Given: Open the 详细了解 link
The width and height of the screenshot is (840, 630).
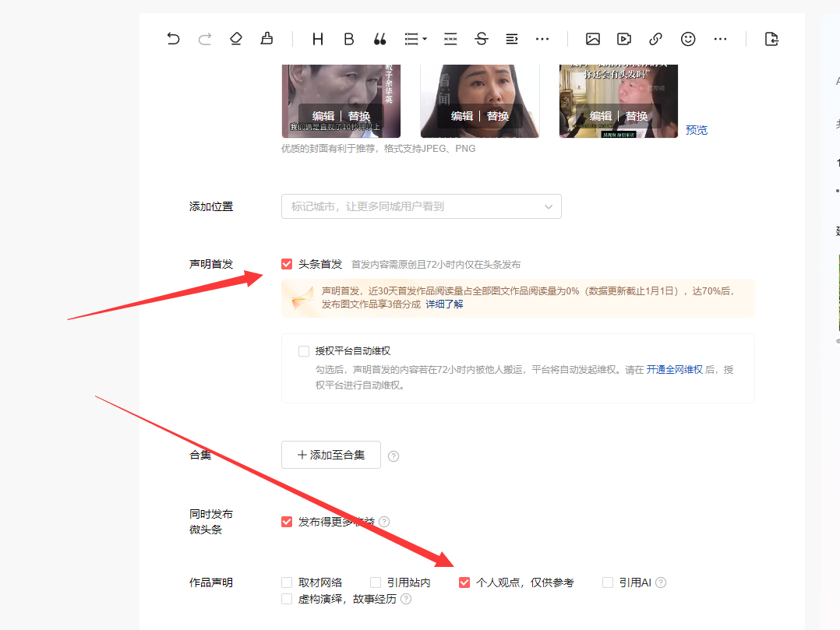Looking at the screenshot, I should click(x=444, y=304).
